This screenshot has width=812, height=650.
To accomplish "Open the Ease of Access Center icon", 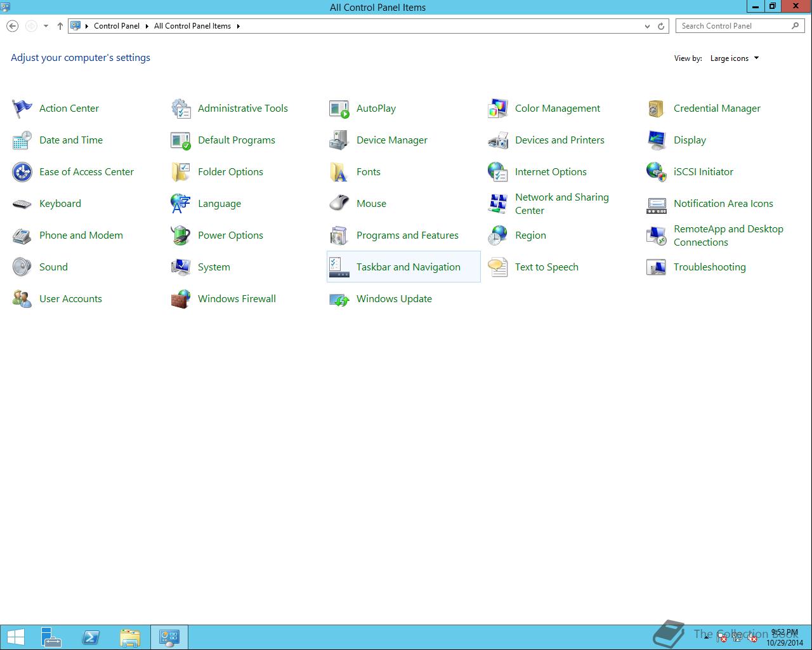I will (x=22, y=172).
